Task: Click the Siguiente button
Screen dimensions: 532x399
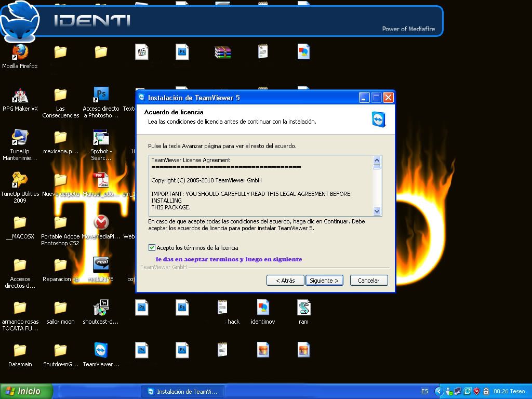Action: (324, 280)
